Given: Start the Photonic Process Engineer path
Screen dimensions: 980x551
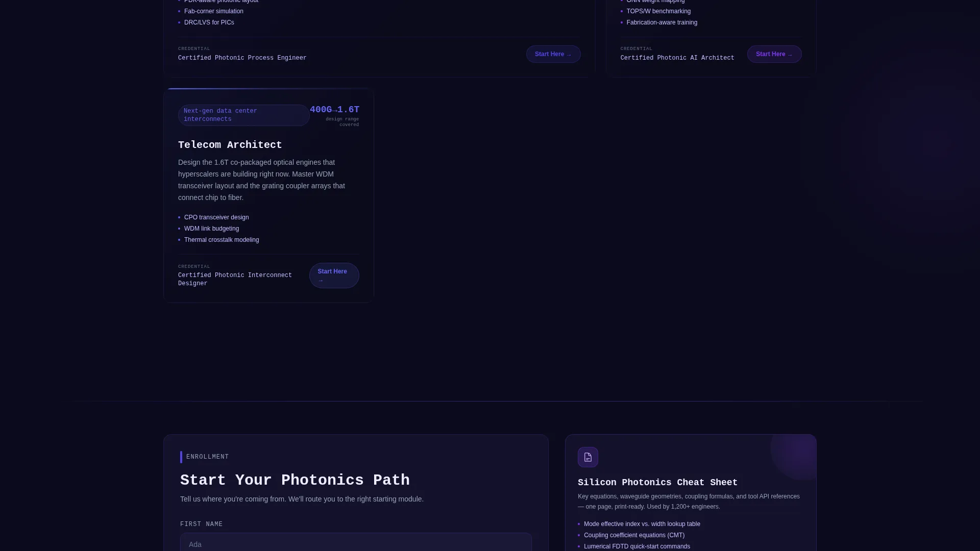Looking at the screenshot, I should coord(553,54).
